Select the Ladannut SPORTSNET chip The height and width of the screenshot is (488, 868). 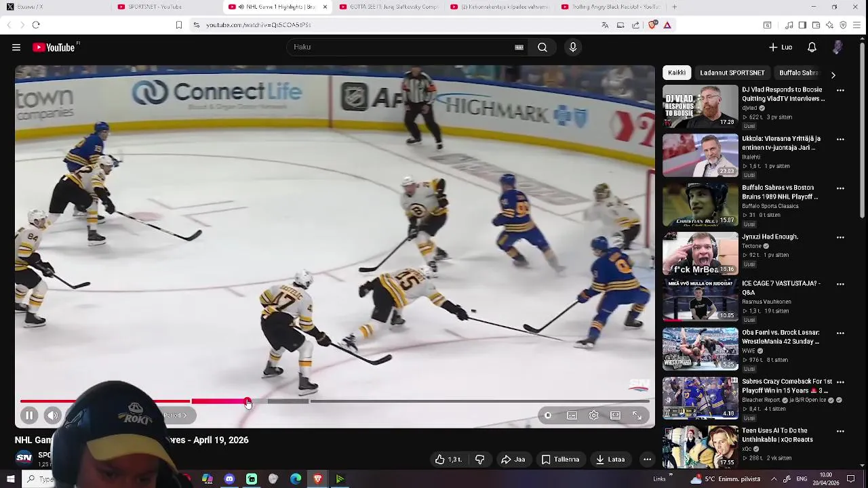tap(732, 73)
